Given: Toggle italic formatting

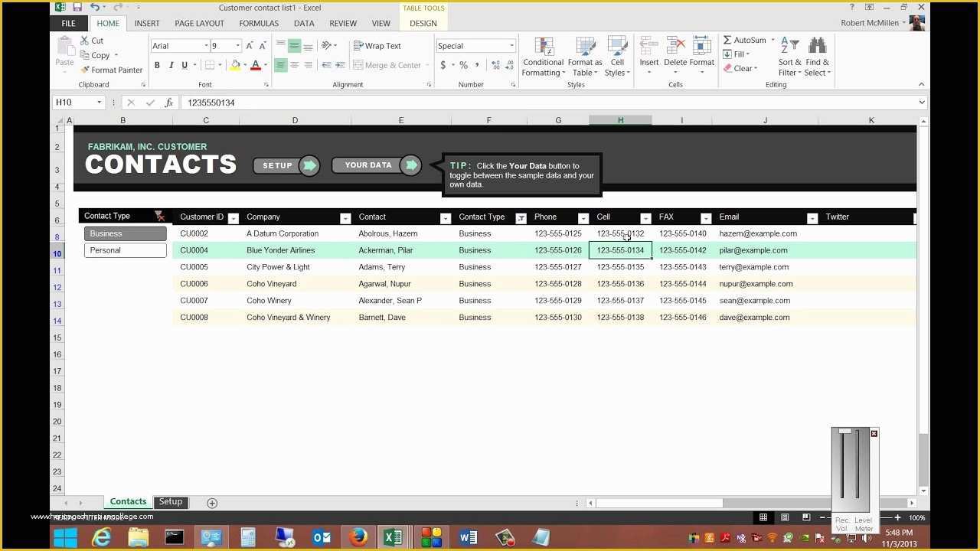Looking at the screenshot, I should pyautogui.click(x=170, y=65).
